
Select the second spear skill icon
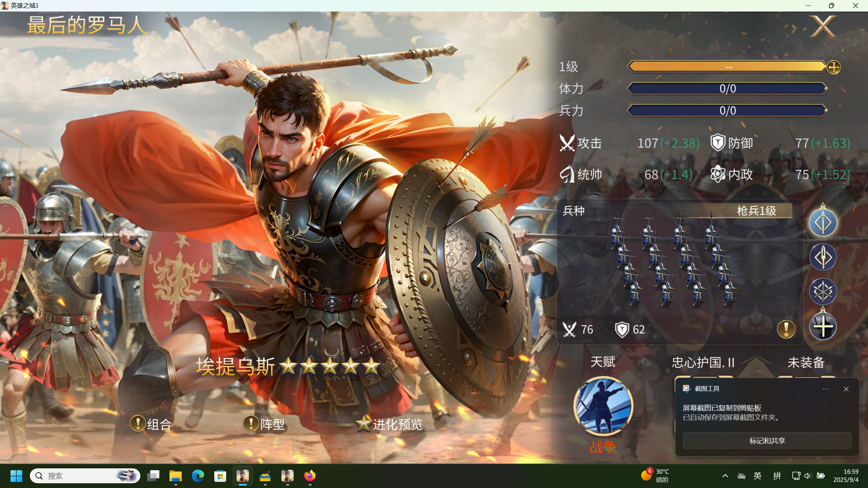(823, 257)
